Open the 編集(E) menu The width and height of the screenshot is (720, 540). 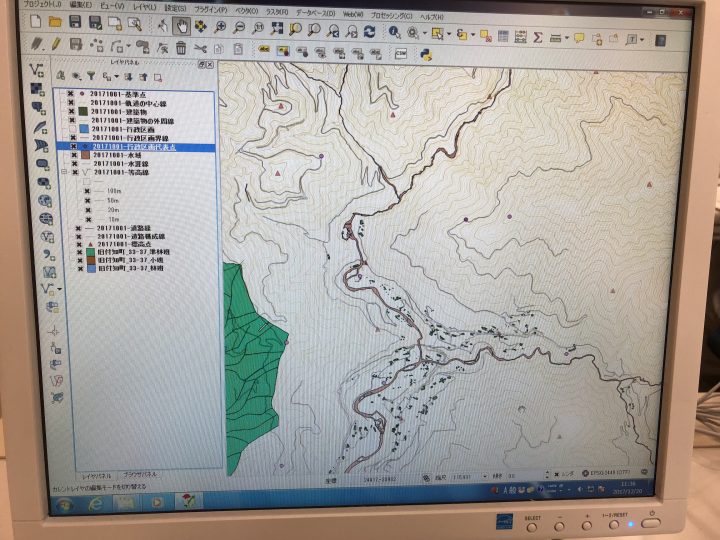pyautogui.click(x=81, y=5)
